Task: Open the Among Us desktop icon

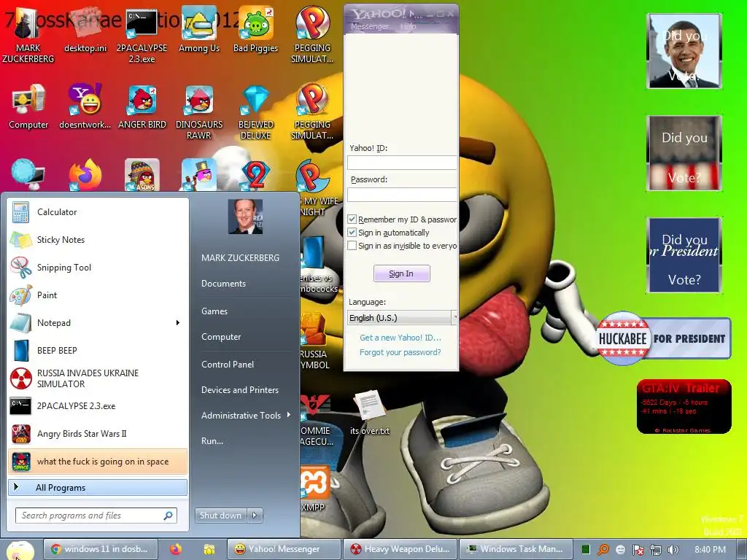Action: click(x=198, y=29)
